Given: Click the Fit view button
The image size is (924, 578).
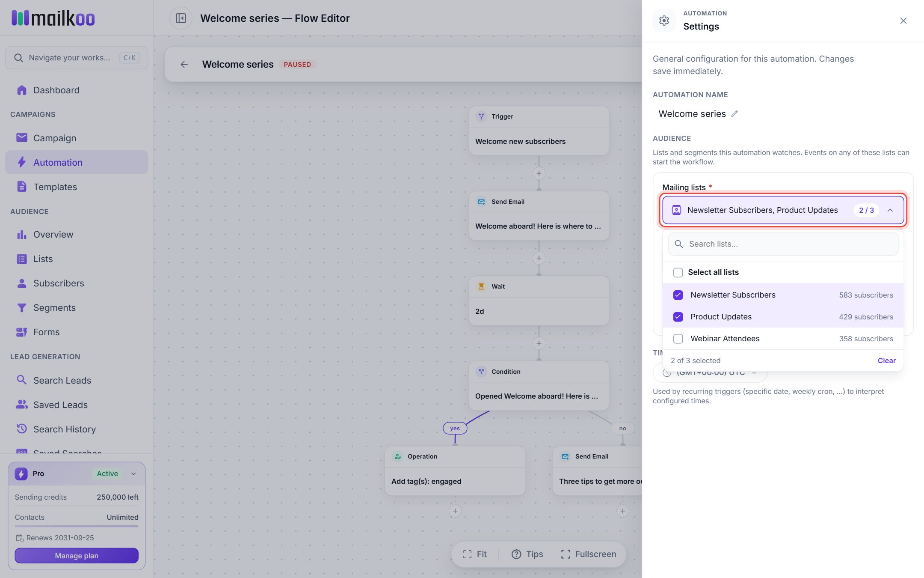Looking at the screenshot, I should click(x=475, y=554).
